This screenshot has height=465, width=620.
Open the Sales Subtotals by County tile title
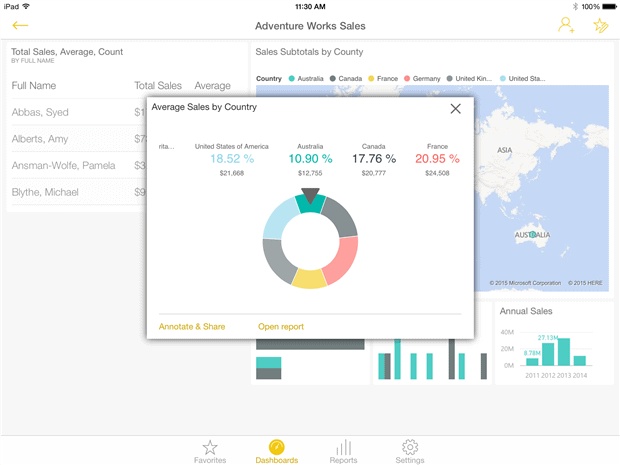(309, 52)
